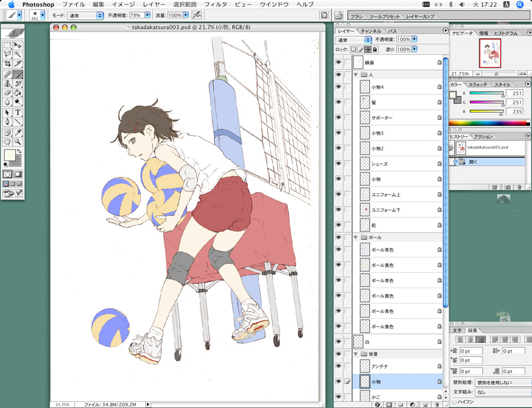Select the Move tool
Viewport: 532px width, 408px height.
point(18,45)
